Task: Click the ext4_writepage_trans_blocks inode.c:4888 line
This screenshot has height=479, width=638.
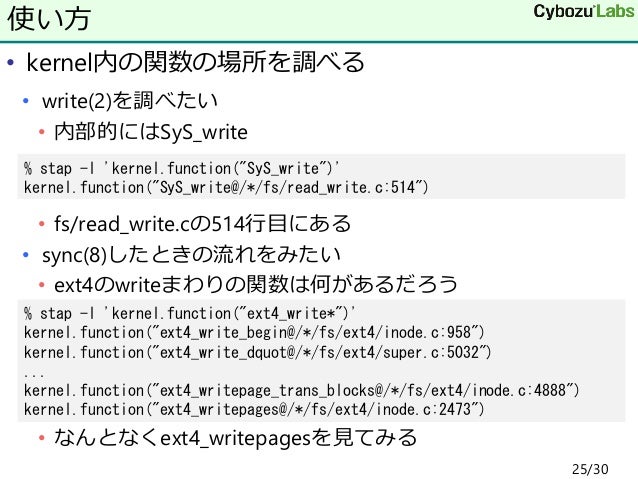Action: (x=302, y=390)
